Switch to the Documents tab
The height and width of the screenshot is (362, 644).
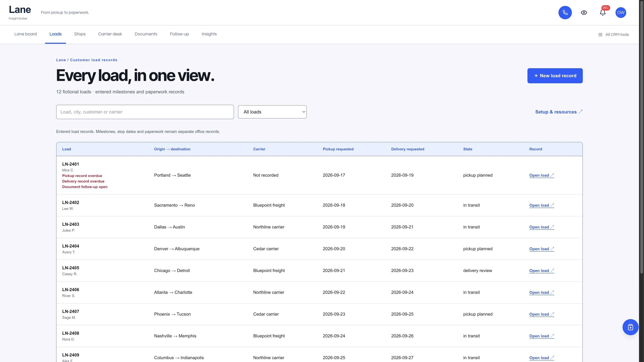[x=146, y=34]
